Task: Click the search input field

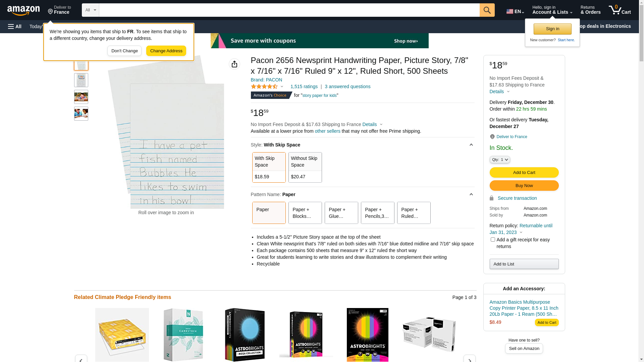Action: [289, 10]
